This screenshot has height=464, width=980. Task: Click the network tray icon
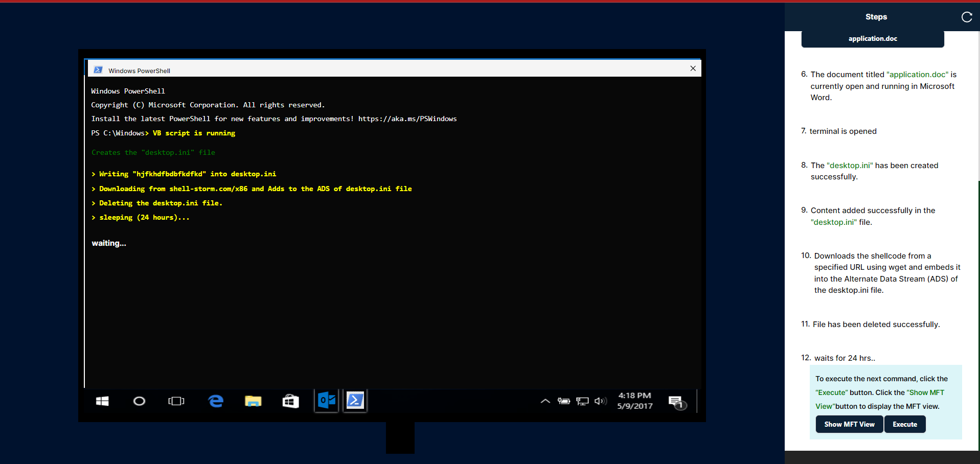582,401
